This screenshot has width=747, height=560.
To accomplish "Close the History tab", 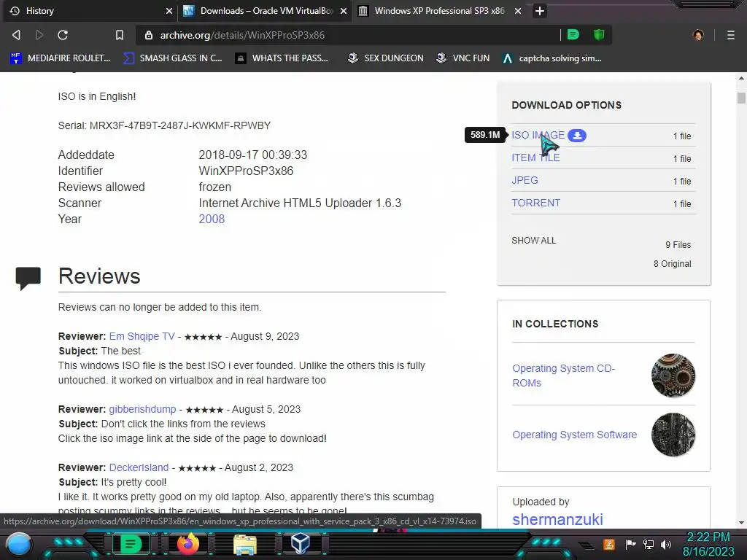I will click(x=169, y=10).
